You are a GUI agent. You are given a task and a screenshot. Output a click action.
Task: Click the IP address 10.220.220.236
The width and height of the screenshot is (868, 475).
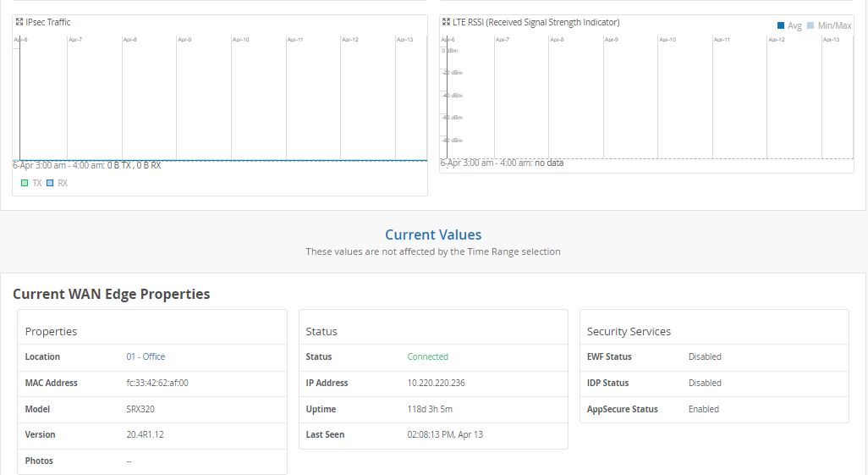[436, 384]
